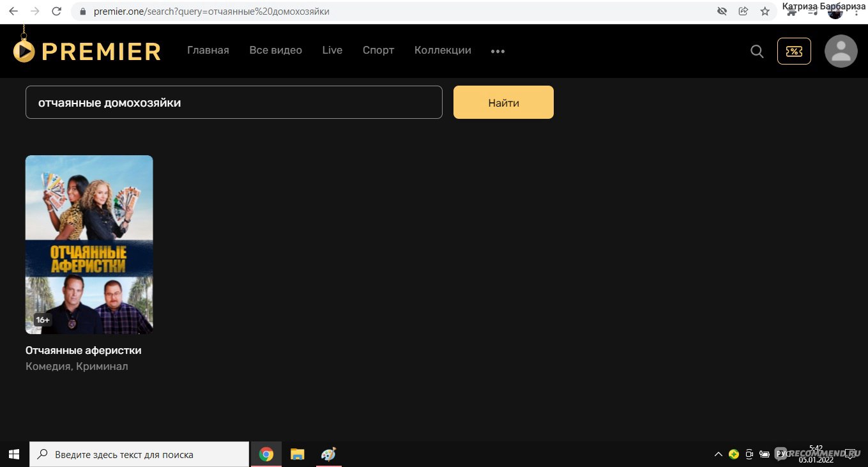This screenshot has height=467, width=868.
Task: Open the search magnifier icon in header
Action: click(x=757, y=51)
